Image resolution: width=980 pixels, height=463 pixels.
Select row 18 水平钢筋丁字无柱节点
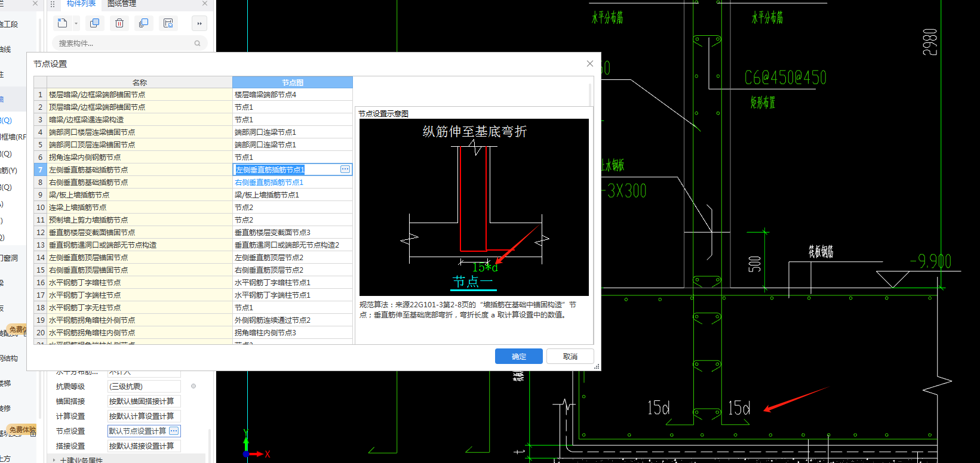coord(139,307)
